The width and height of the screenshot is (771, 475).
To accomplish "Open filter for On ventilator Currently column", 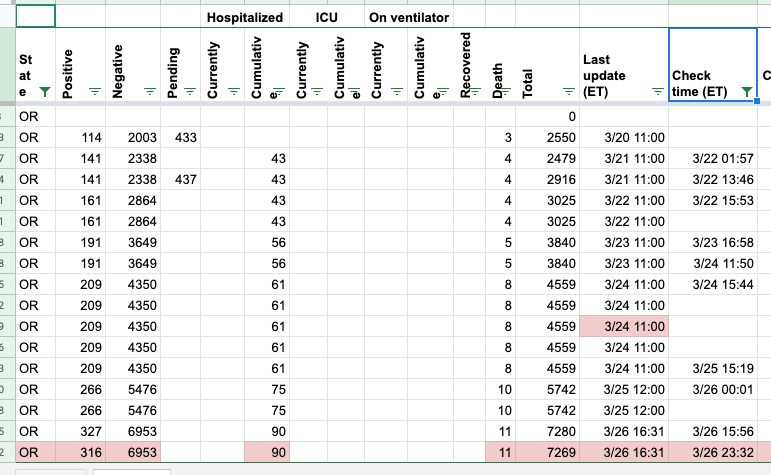I will coord(397,91).
